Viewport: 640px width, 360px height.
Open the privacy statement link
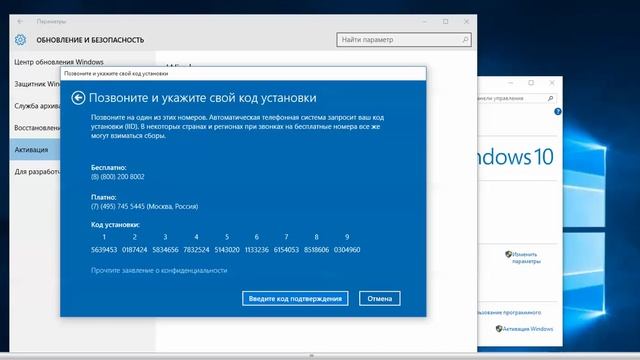click(159, 270)
